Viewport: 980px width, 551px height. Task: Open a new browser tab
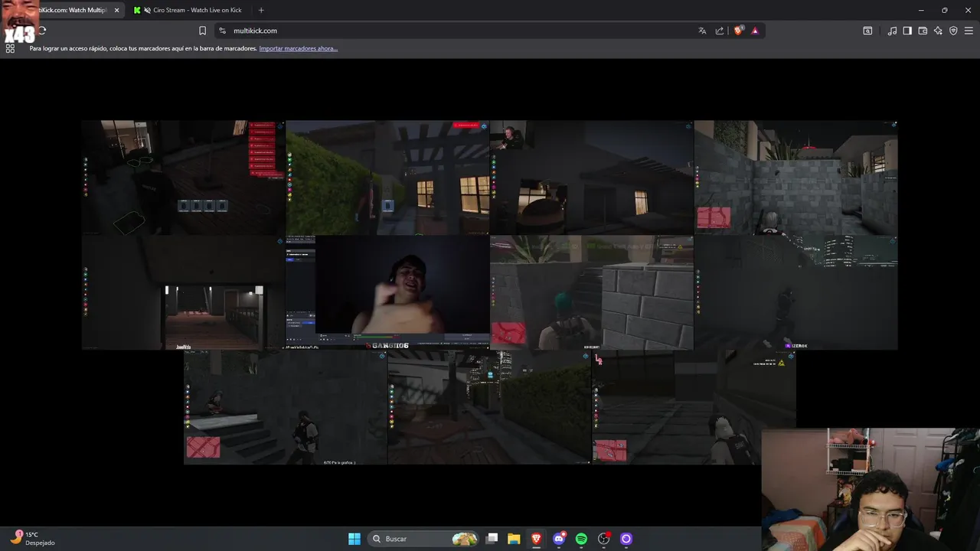[x=261, y=10]
